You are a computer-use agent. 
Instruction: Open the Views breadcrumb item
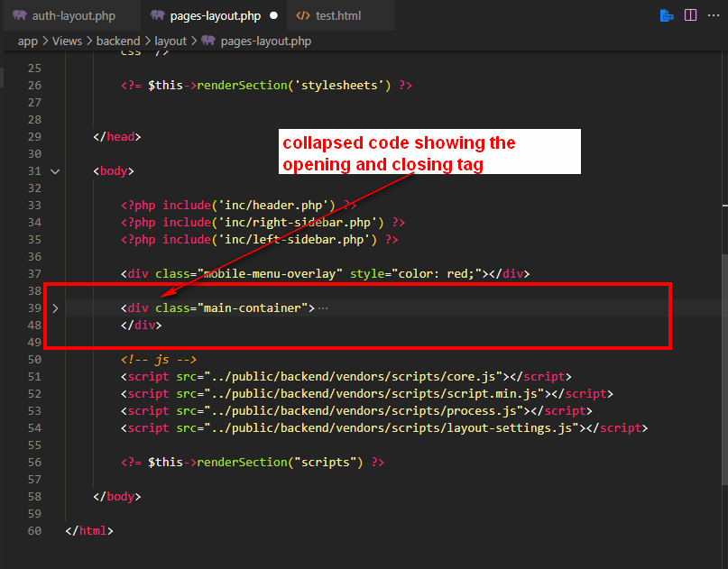67,41
